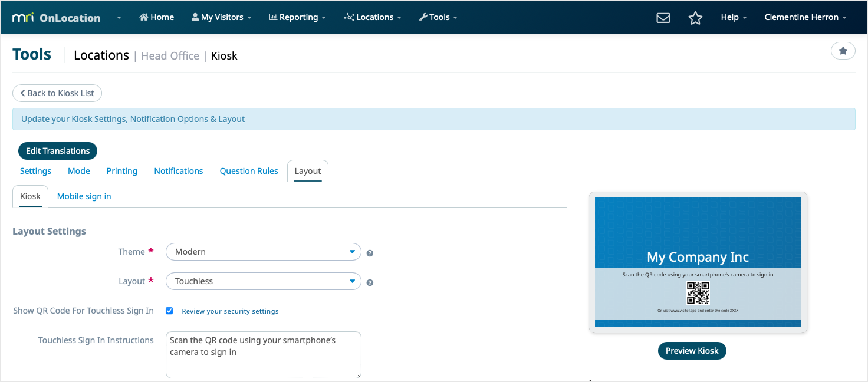The width and height of the screenshot is (868, 382).
Task: Open the Home page from navbar
Action: pyautogui.click(x=156, y=17)
